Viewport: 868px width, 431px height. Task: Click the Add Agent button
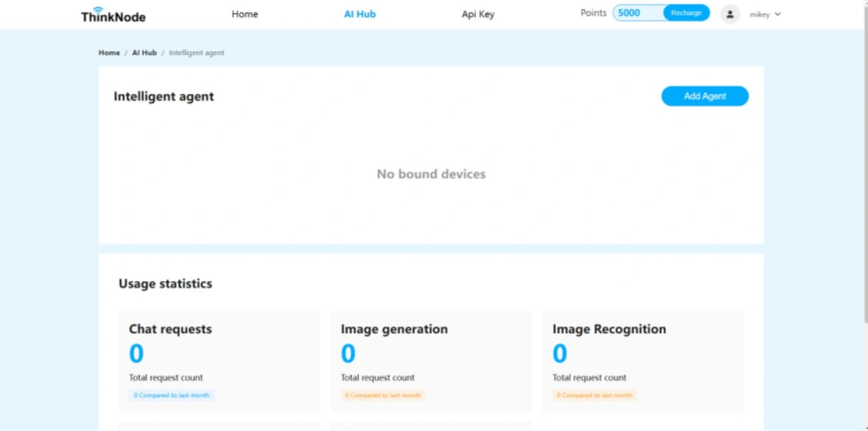(705, 96)
